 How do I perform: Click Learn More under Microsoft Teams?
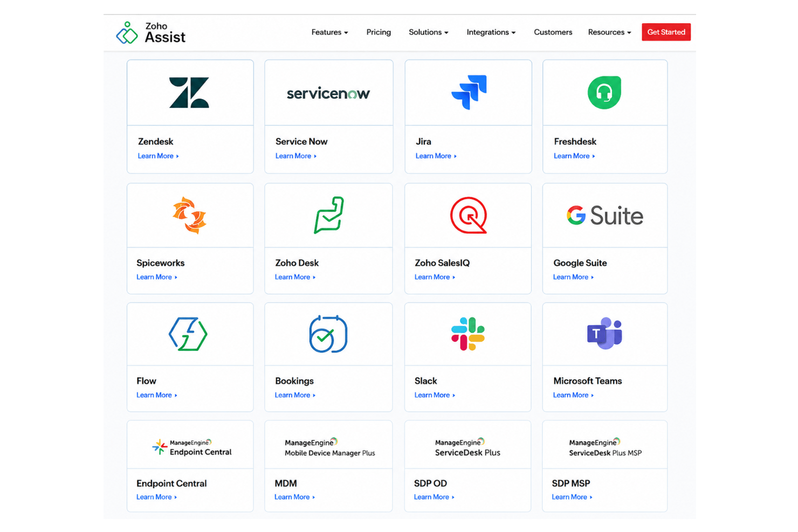pyautogui.click(x=573, y=395)
